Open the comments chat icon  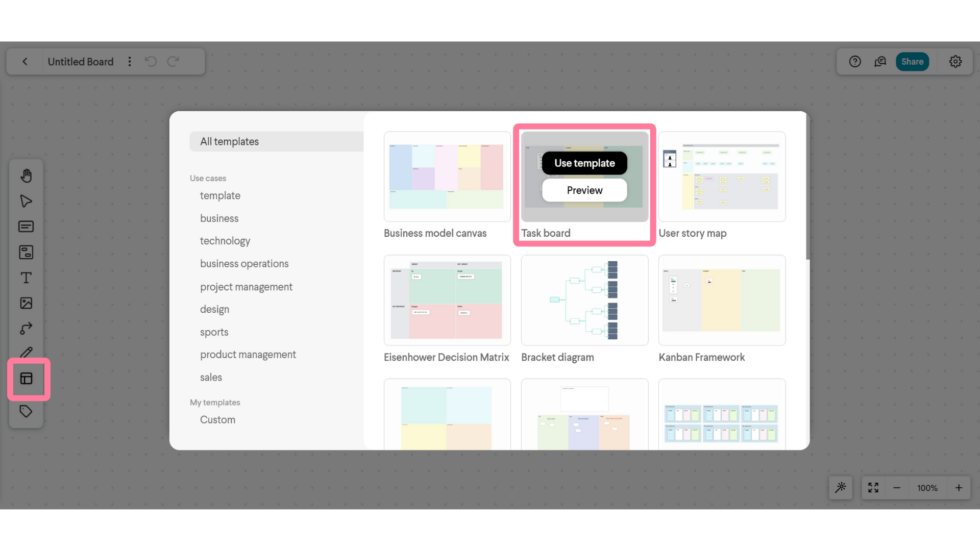point(880,62)
